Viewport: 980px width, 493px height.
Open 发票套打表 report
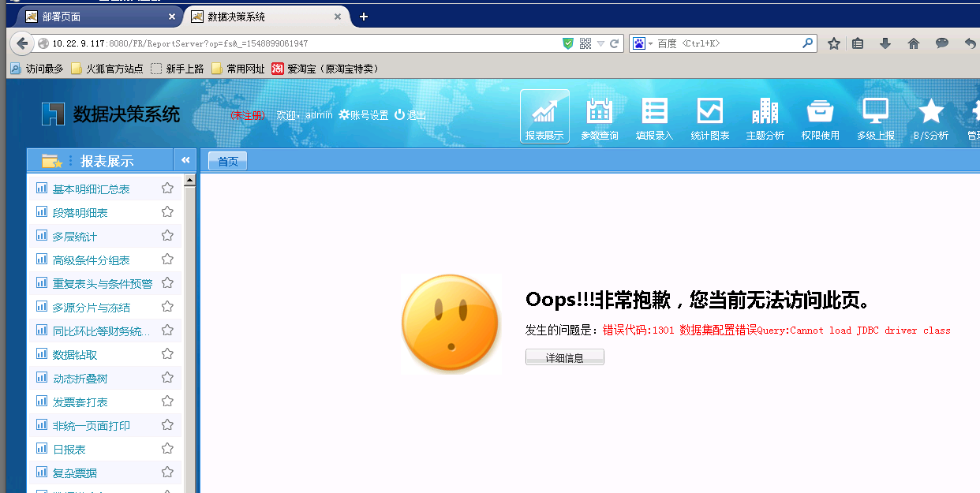point(80,402)
